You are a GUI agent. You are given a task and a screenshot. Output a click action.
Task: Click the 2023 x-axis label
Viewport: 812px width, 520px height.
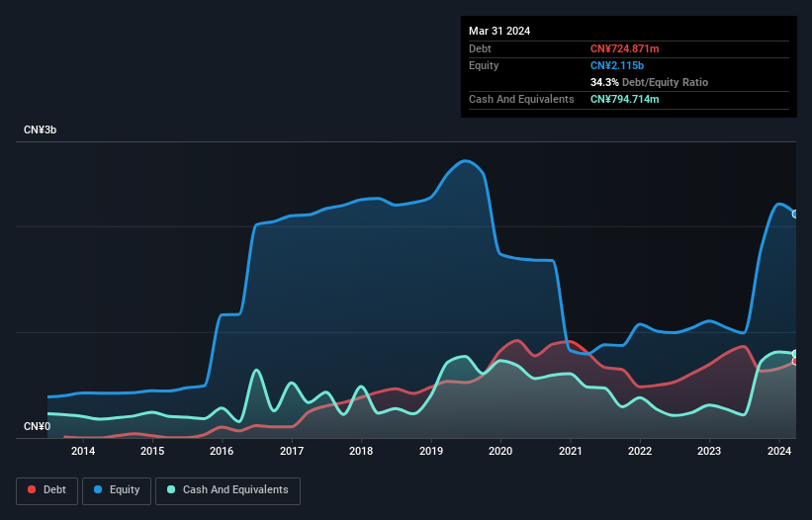pyautogui.click(x=709, y=451)
